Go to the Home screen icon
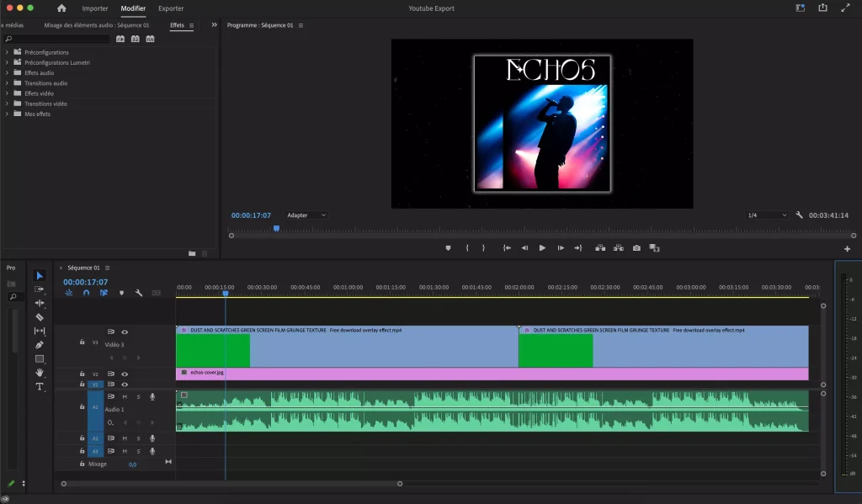Image resolution: width=862 pixels, height=504 pixels. tap(61, 8)
